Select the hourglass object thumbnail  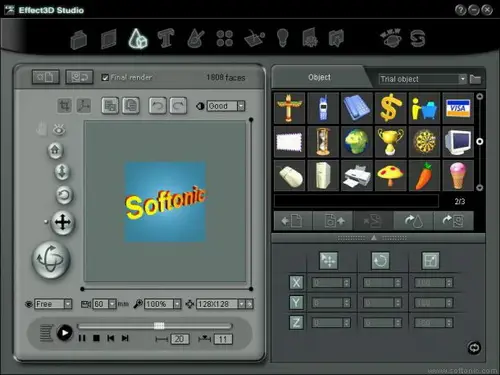tap(323, 142)
